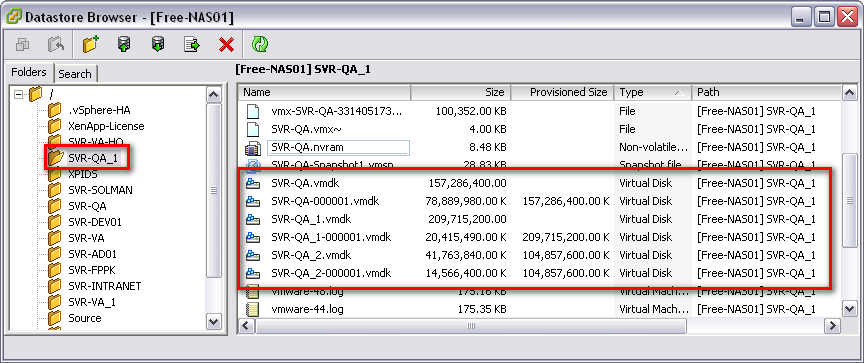Viewport: 864px width, 363px height.
Task: Click the SVR-QA.vmx~ file icon
Action: (252, 129)
